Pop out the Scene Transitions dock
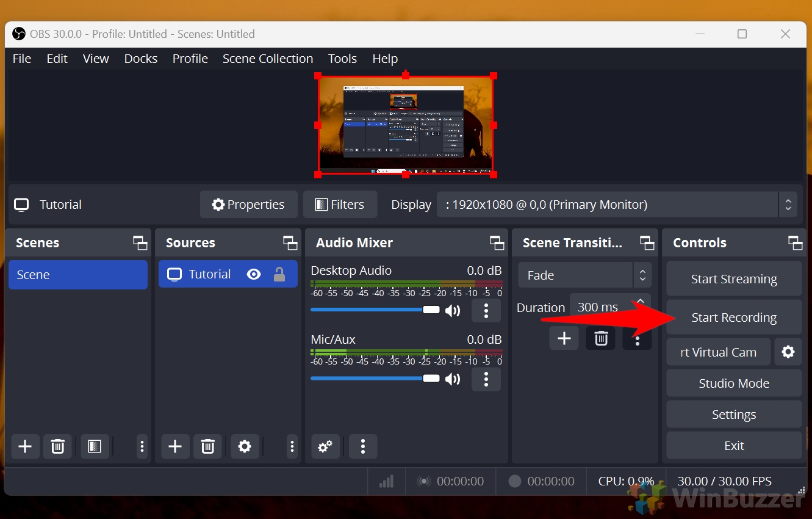Image resolution: width=812 pixels, height=519 pixels. (x=647, y=243)
